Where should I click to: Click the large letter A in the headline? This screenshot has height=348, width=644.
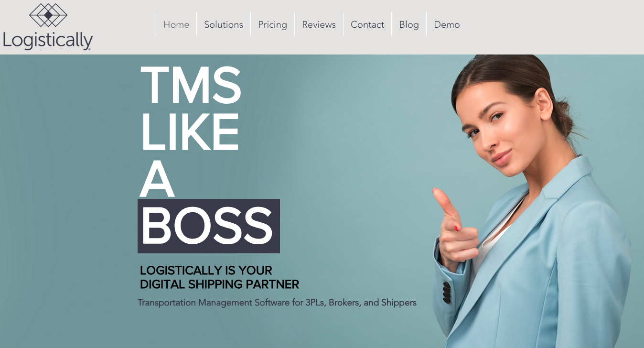click(x=157, y=178)
